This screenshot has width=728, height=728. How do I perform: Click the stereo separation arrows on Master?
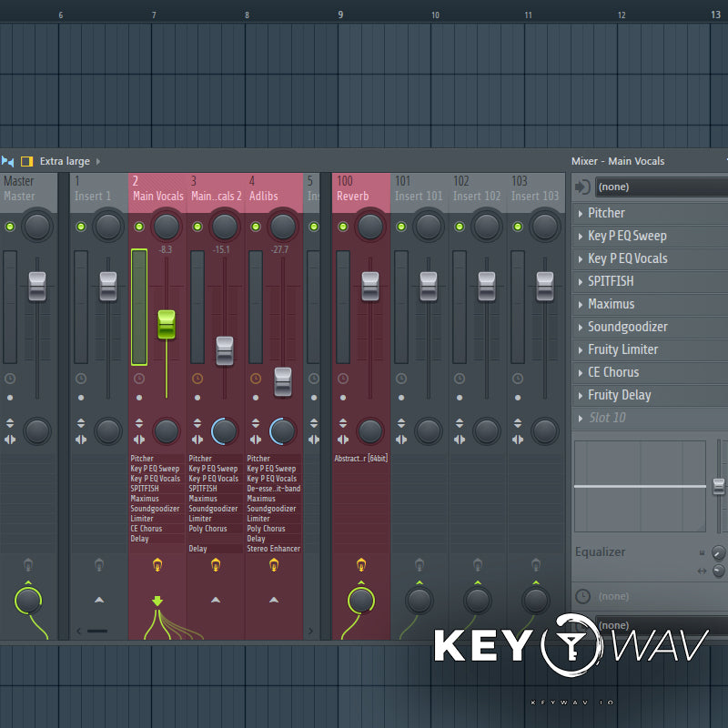[9, 440]
